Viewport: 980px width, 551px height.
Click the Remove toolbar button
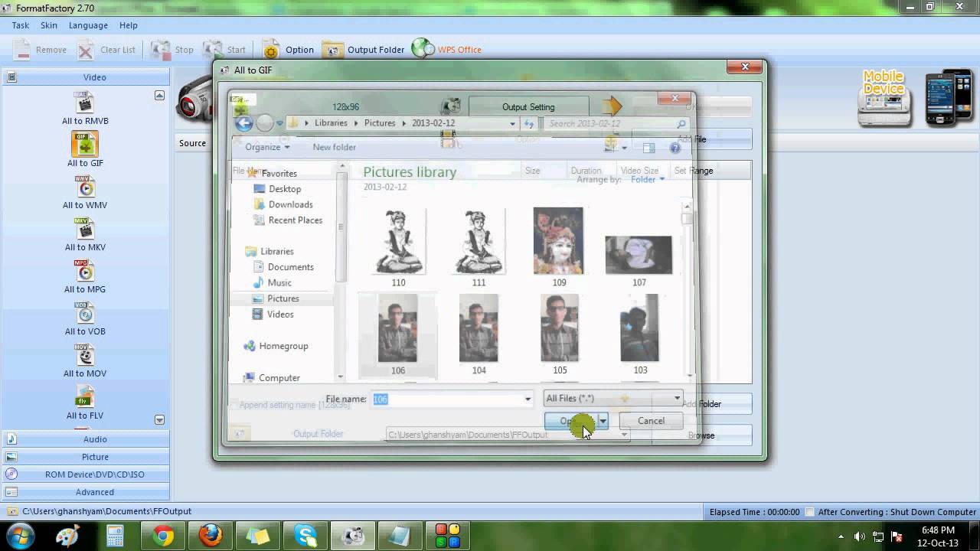click(x=41, y=50)
